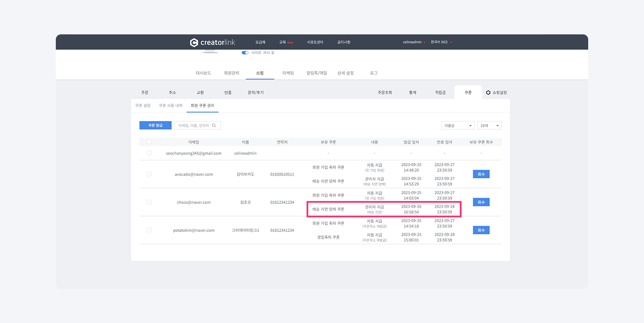Go to the 적립금 tab

click(x=440, y=92)
